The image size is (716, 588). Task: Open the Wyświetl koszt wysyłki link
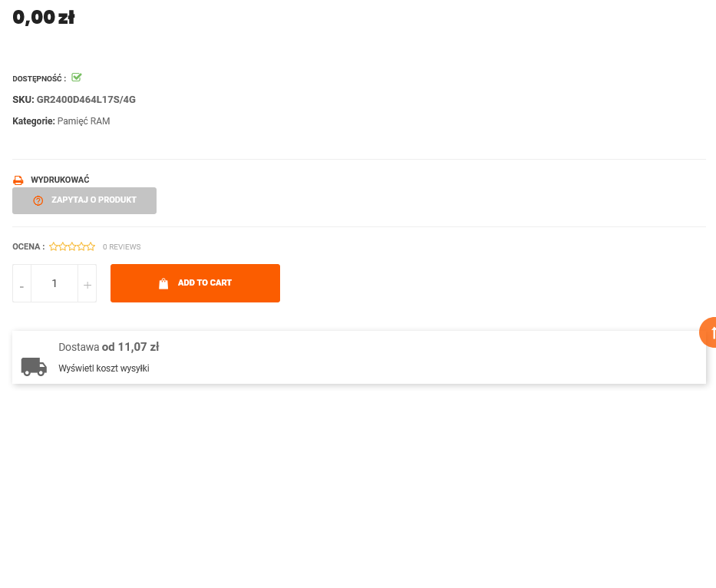tap(104, 368)
